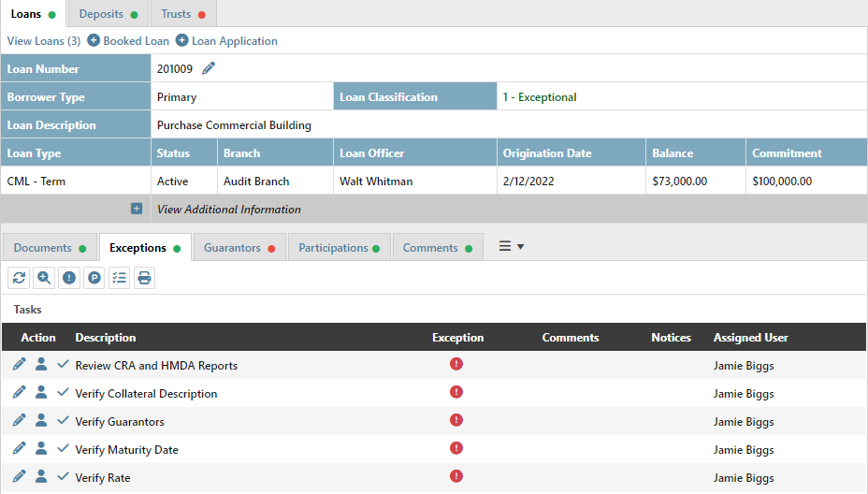
Task: Edit the Verify Guarantors task
Action: click(19, 421)
